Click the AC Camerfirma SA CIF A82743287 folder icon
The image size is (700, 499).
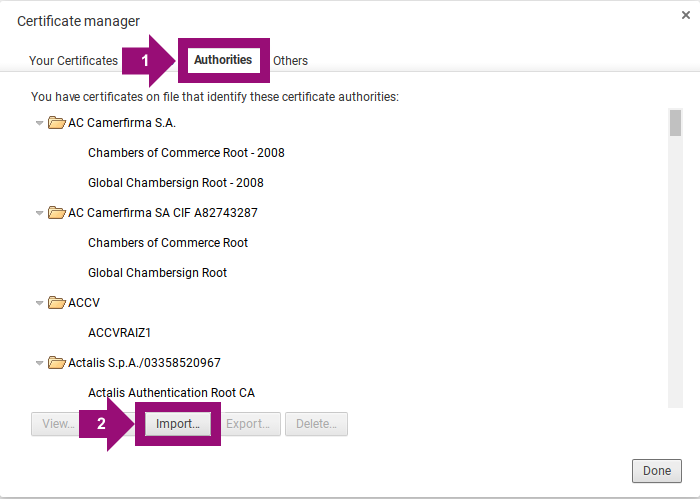pos(57,213)
